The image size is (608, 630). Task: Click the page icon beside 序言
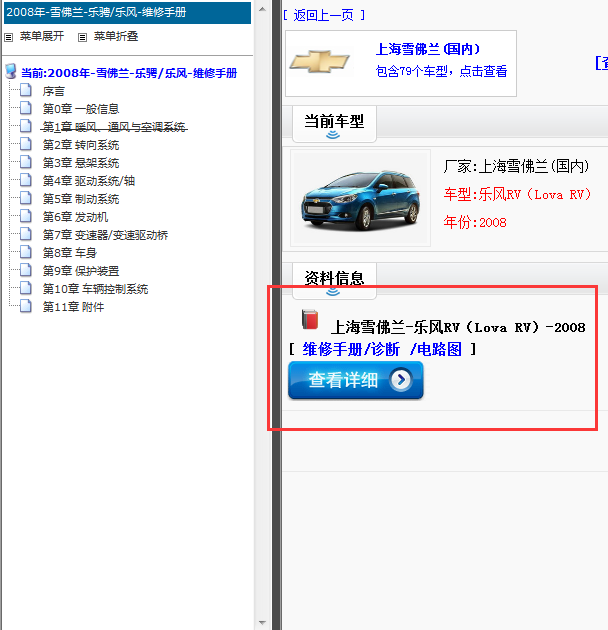coord(26,90)
